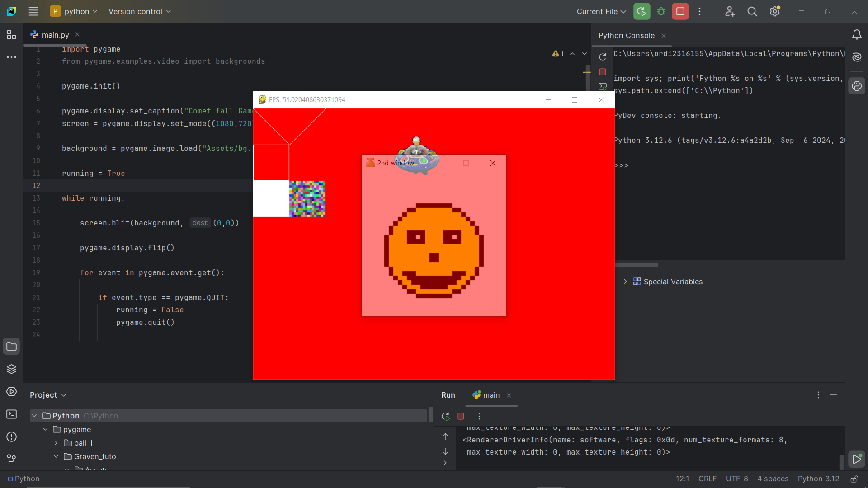Start the Debug bug icon
Screen dimensions: 868x488
click(661, 11)
